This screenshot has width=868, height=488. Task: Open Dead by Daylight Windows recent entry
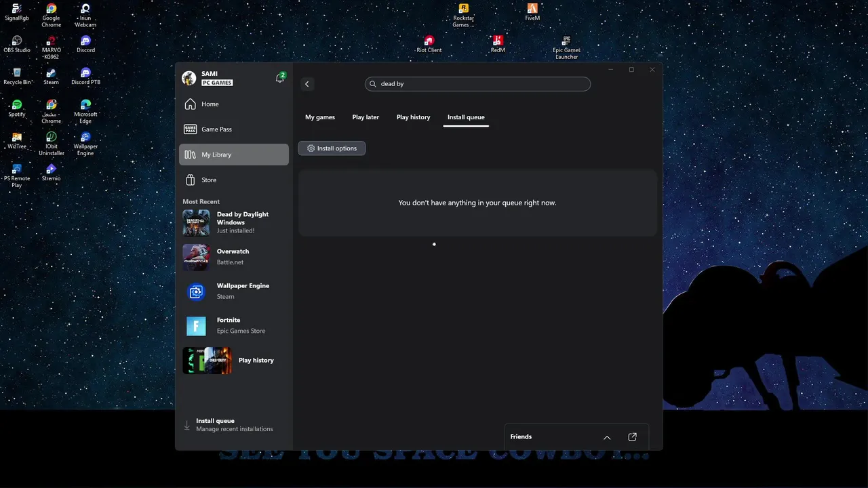click(234, 222)
